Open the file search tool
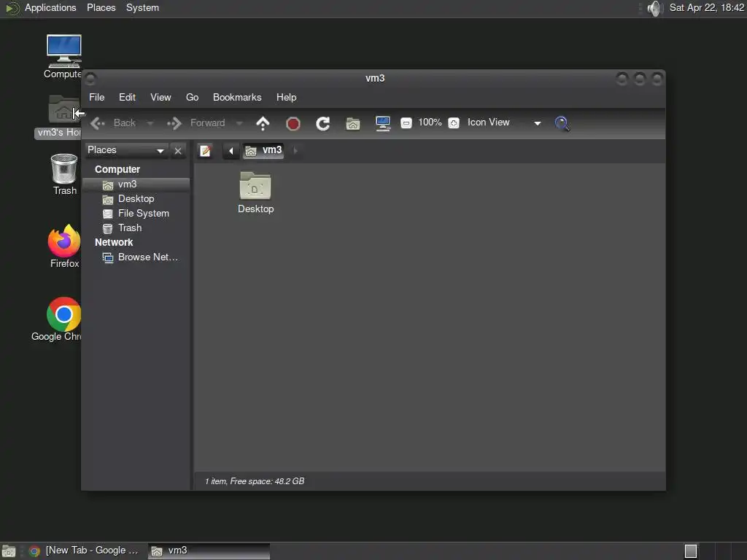 (562, 123)
